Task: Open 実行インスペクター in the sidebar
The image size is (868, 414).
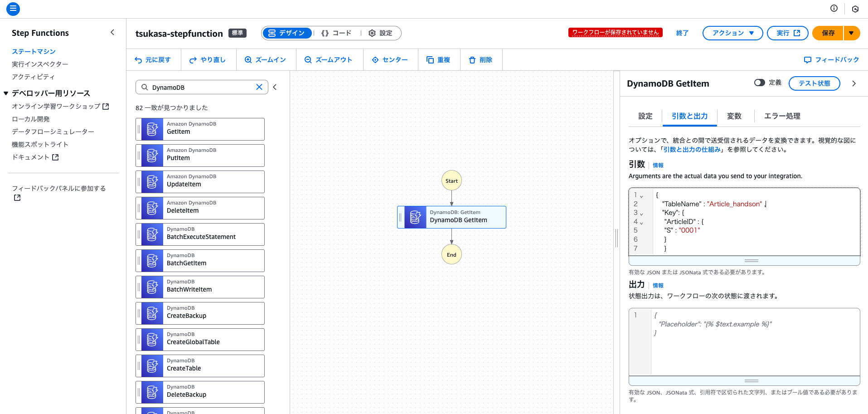Action: click(x=40, y=64)
